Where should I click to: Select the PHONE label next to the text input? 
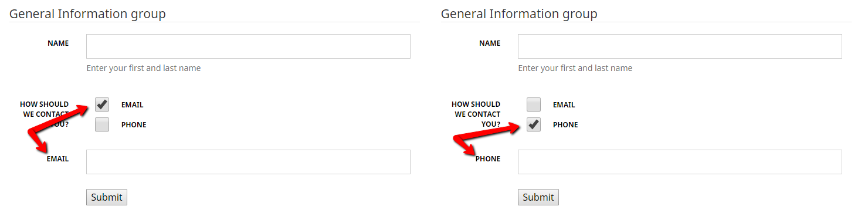tap(488, 159)
